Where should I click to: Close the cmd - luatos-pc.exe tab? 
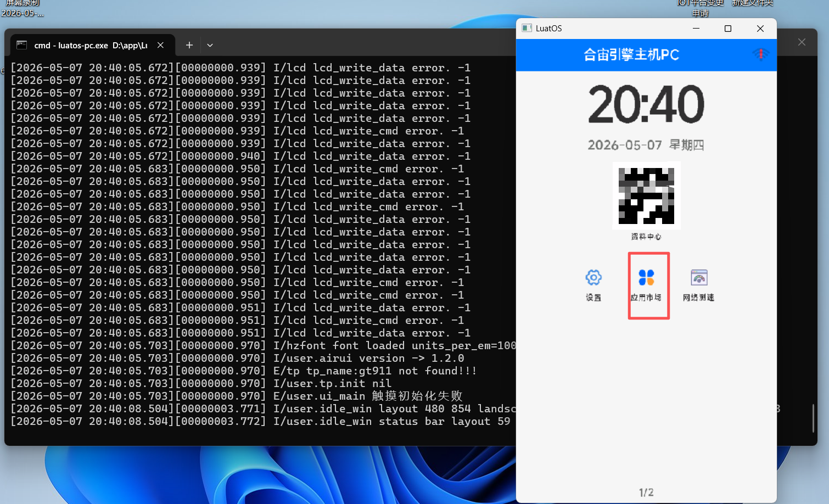click(x=160, y=45)
